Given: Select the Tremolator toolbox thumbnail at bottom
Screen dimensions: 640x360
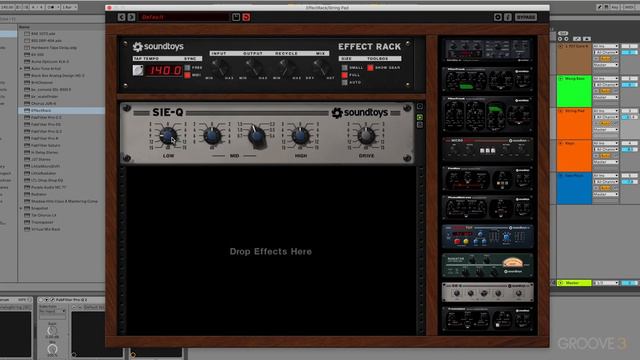Looking at the screenshot, I should (487, 318).
